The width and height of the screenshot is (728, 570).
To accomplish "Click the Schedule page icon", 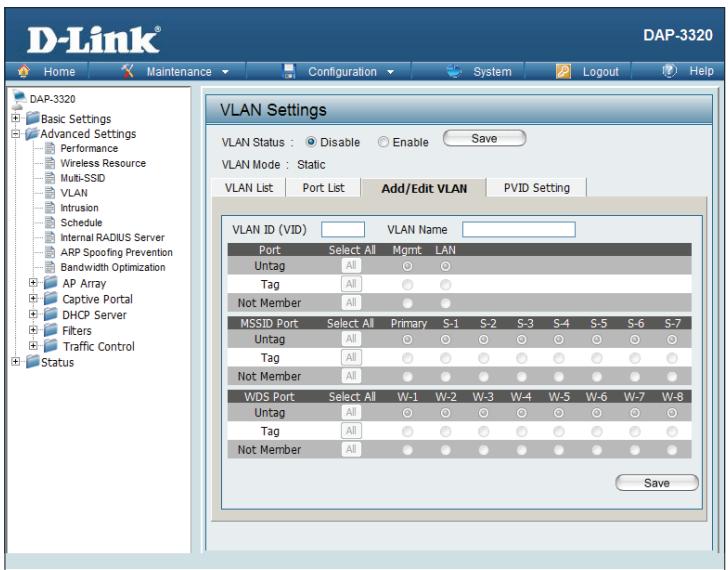I will 50,222.
